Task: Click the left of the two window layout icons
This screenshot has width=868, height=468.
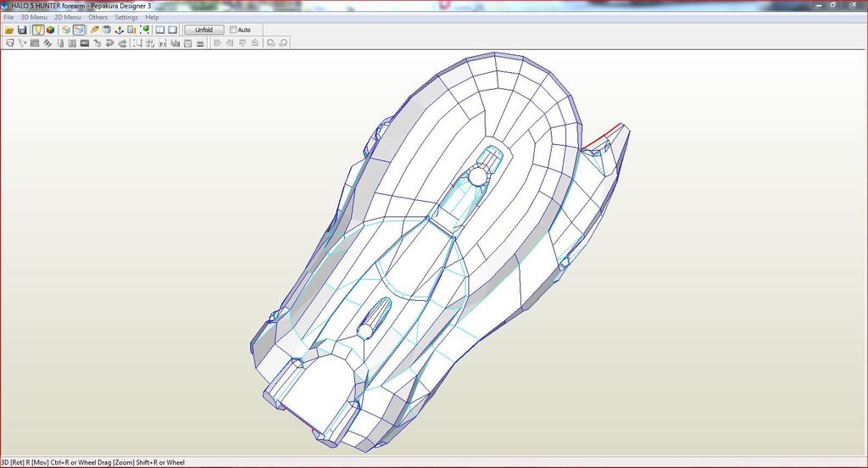Action: [x=159, y=30]
